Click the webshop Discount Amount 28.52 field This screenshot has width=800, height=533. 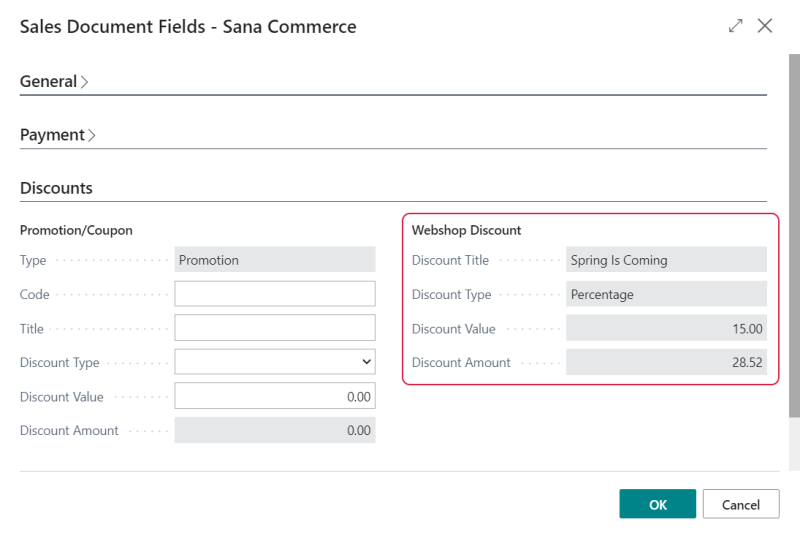[x=666, y=362]
